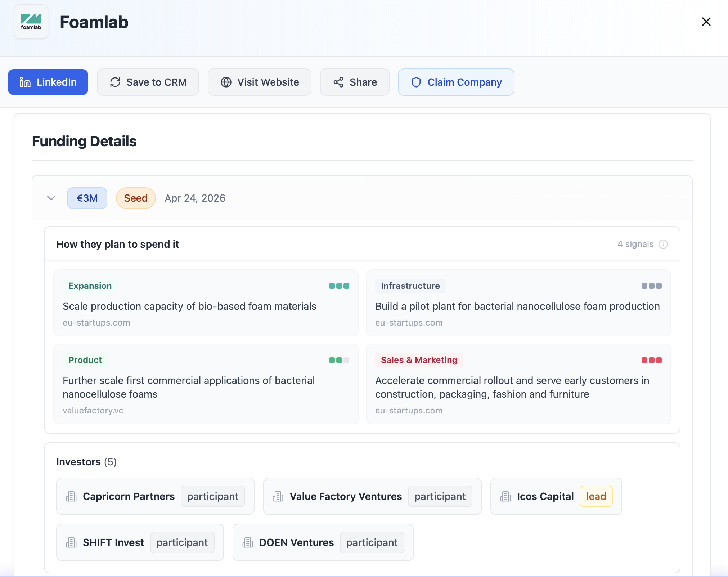Click Scale production capacity description text
Image resolution: width=728 pixels, height=577 pixels.
tap(190, 306)
